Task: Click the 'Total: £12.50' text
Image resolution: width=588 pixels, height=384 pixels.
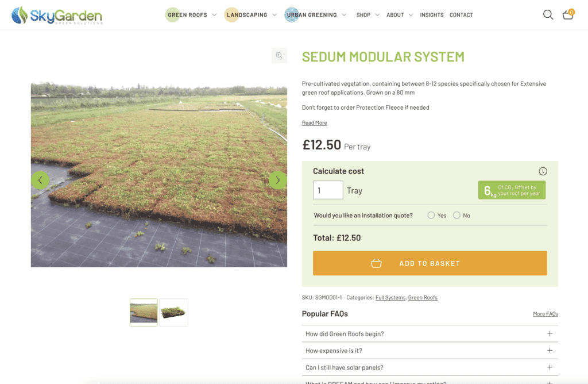Action: tap(336, 237)
